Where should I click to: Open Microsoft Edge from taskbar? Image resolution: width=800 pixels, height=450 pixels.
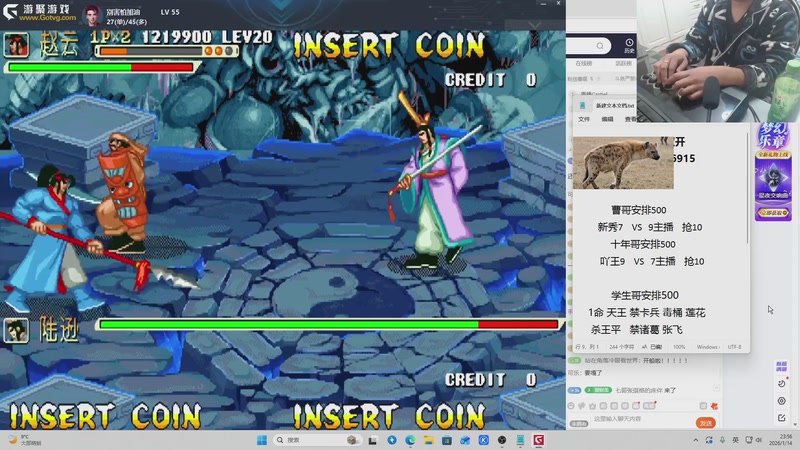pyautogui.click(x=410, y=440)
